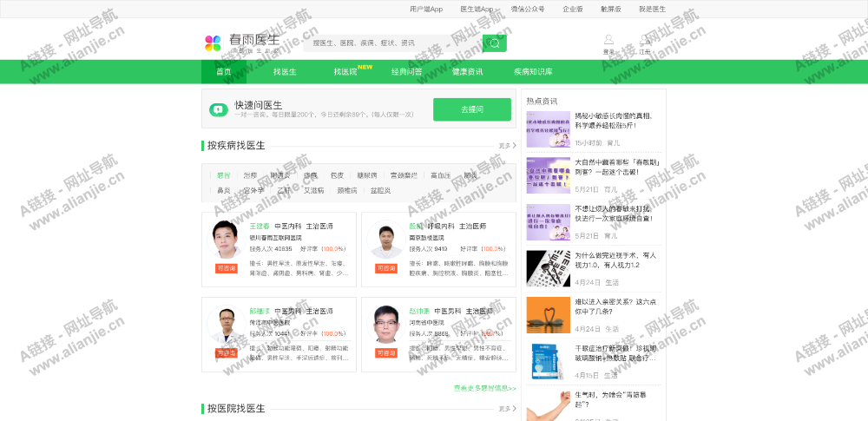Select the 感冒 disease tag
Screen dimensions: 868x421
tap(224, 175)
